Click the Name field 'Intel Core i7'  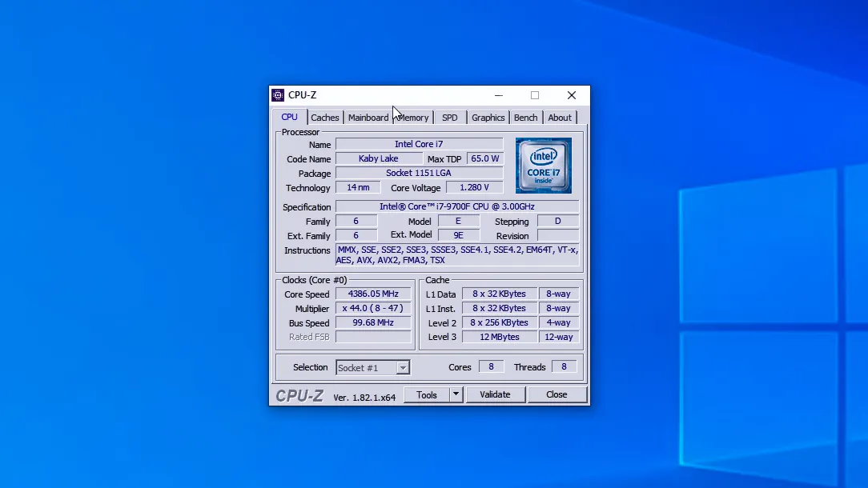pos(419,144)
